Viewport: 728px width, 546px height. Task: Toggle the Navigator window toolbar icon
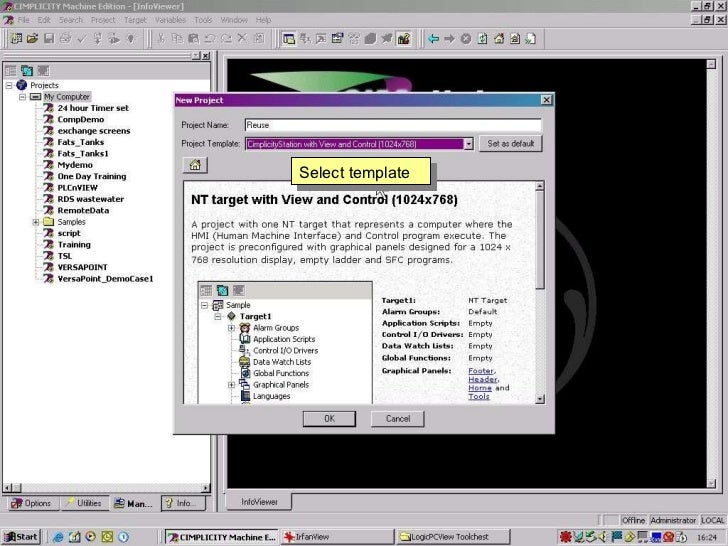tap(288, 39)
